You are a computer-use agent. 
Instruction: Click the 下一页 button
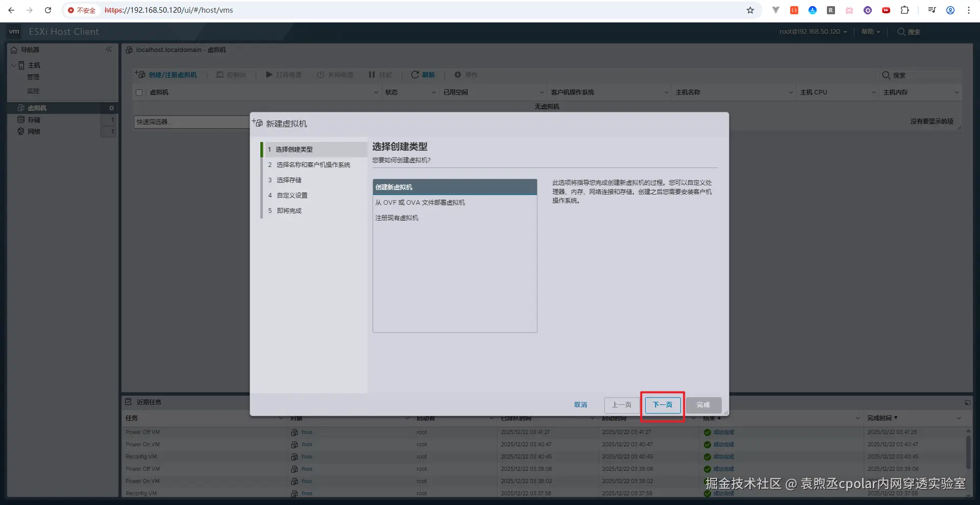click(663, 405)
